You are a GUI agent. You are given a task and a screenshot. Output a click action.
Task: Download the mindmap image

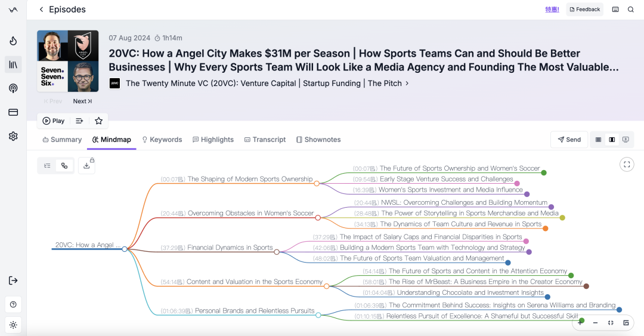pos(86,166)
